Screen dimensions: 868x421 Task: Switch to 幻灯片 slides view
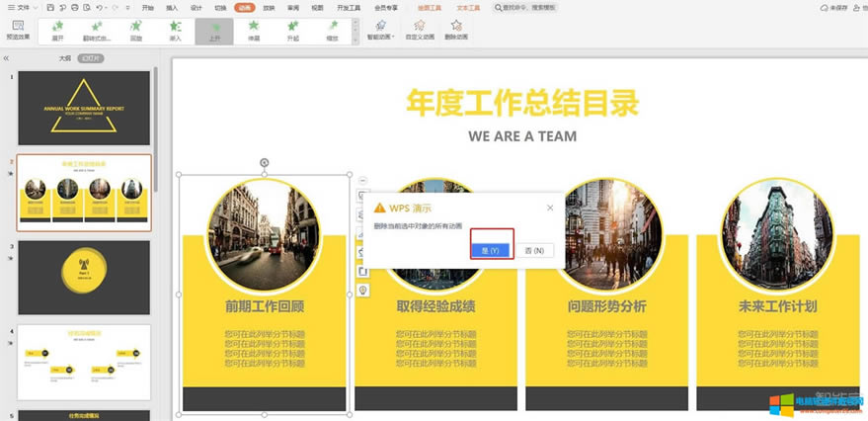[91, 58]
